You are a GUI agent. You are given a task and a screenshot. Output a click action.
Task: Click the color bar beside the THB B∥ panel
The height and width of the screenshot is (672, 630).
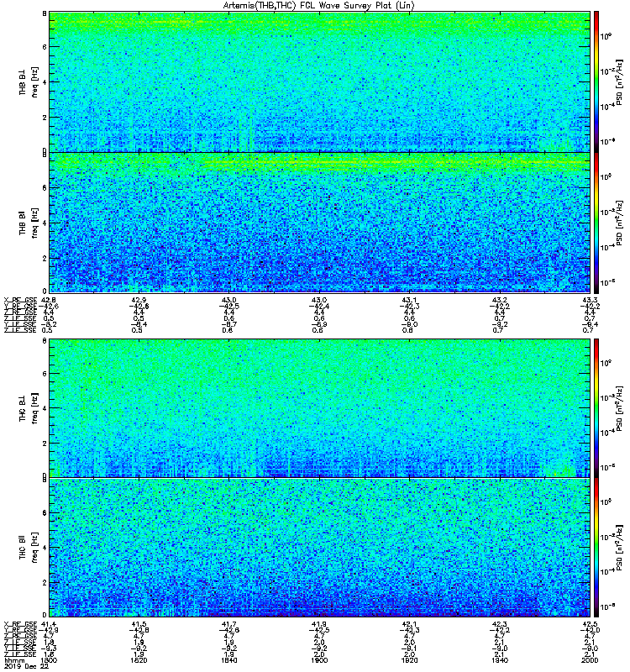[596, 223]
